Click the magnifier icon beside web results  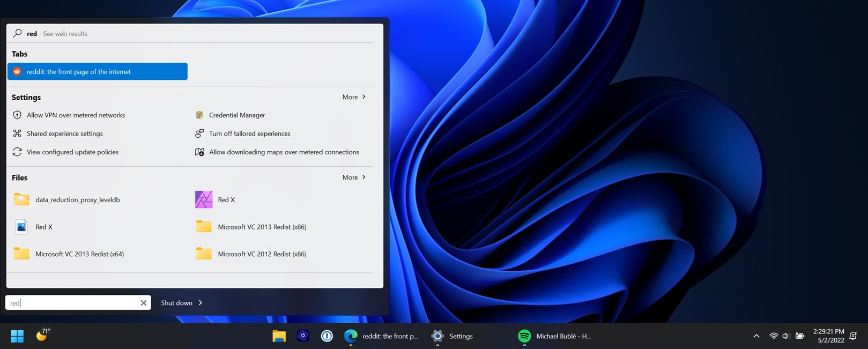coord(17,33)
